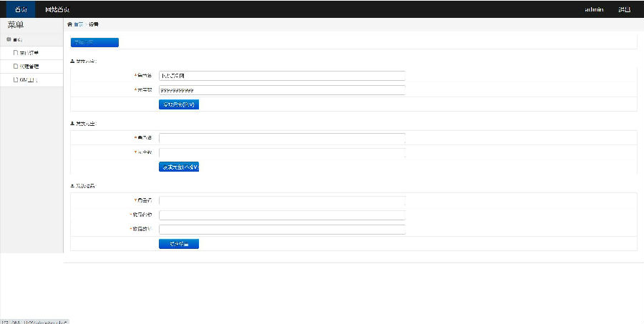This screenshot has height=324, width=644.
Task: Click the home icon in the breadcrumb
Action: [x=69, y=24]
